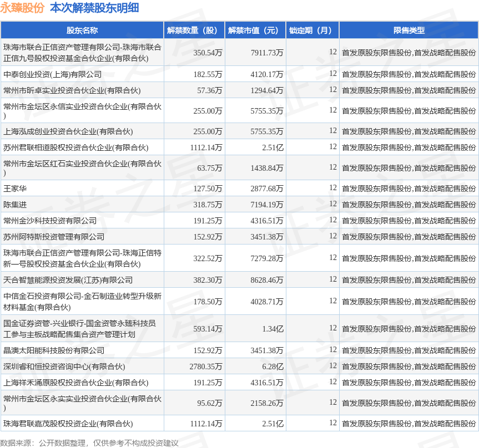The image size is (479, 448).
Task: Select shareholder 上海祥禾涌原股权投资合伙企业(有限合伙)
Action: pos(75,383)
